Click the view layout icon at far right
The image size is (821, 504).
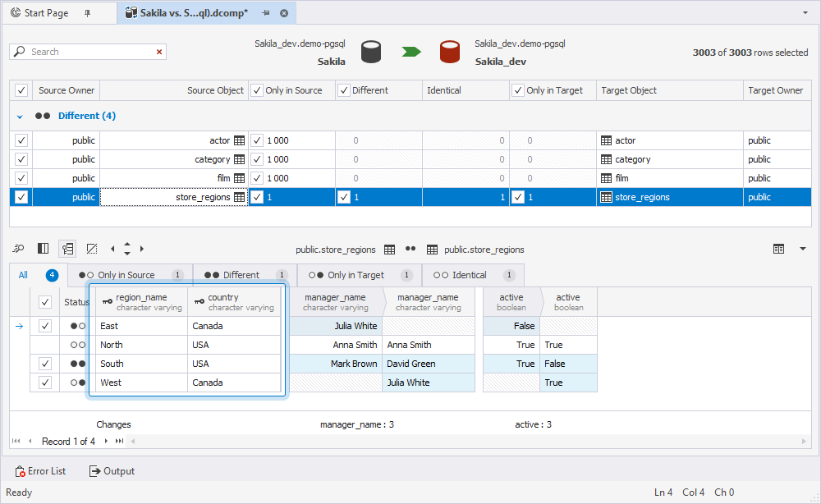point(778,249)
